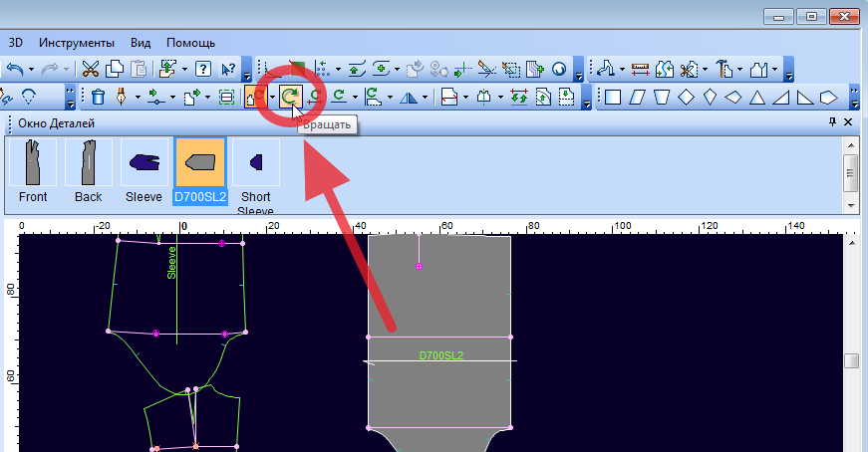Close the Окно Деталей panel
Image resolution: width=868 pixels, height=452 pixels.
pos(848,121)
